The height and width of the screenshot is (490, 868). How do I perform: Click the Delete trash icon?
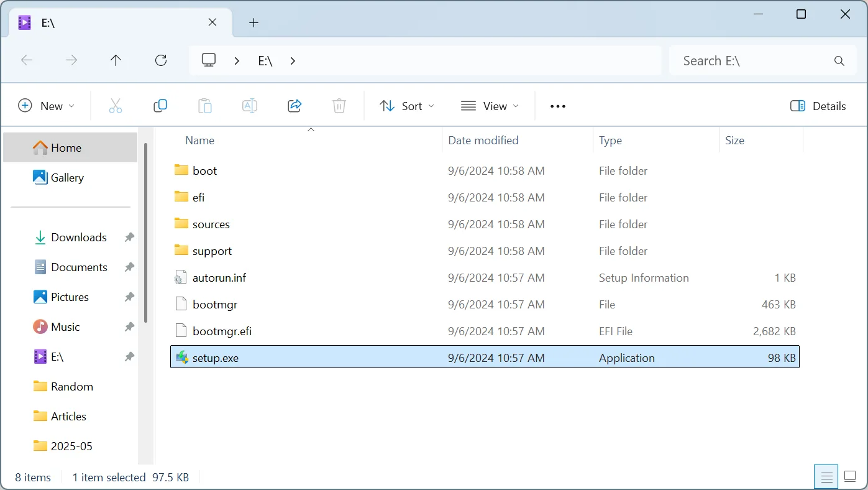(339, 106)
